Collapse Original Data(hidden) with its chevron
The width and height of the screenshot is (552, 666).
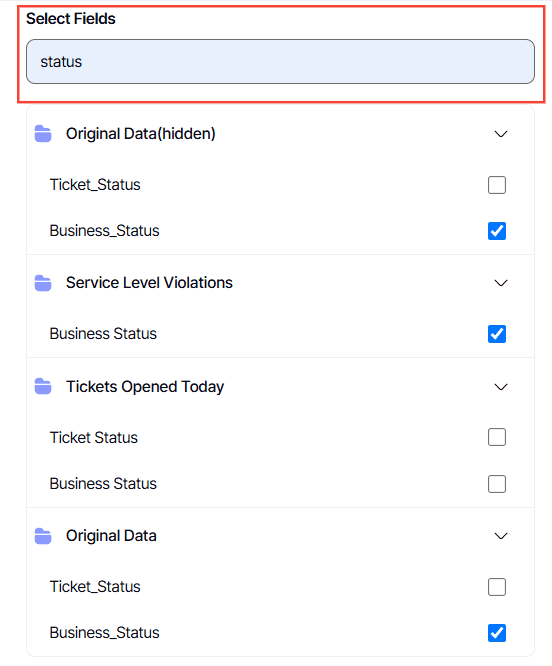tap(501, 134)
